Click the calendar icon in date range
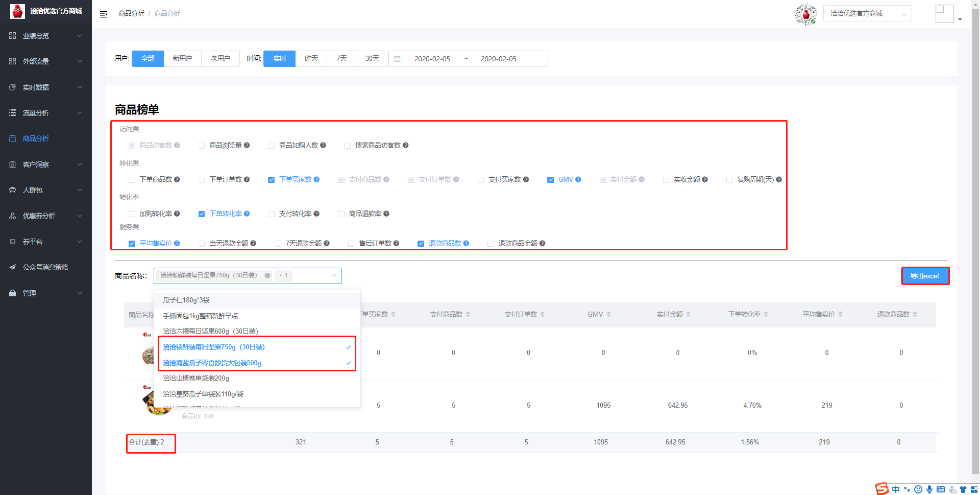The image size is (980, 495). coord(397,59)
